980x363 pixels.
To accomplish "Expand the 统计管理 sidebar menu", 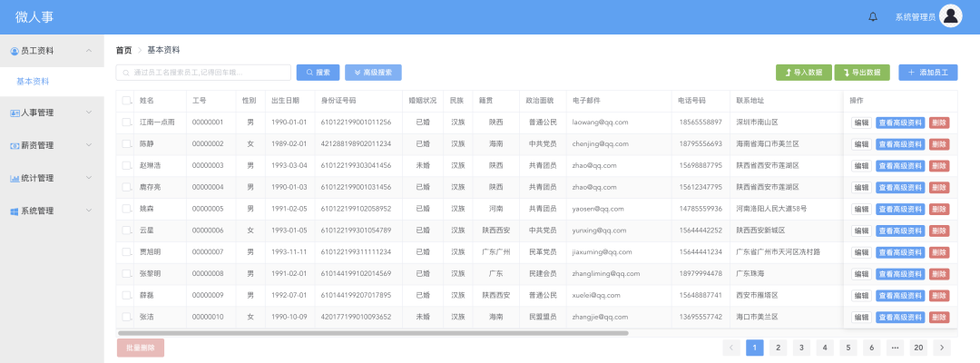I will click(89, 178).
